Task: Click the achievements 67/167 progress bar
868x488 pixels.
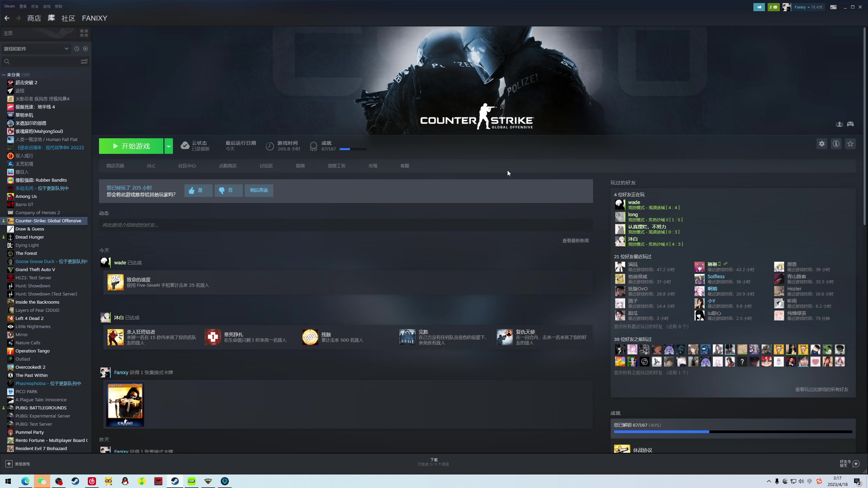Action: pyautogui.click(x=353, y=149)
